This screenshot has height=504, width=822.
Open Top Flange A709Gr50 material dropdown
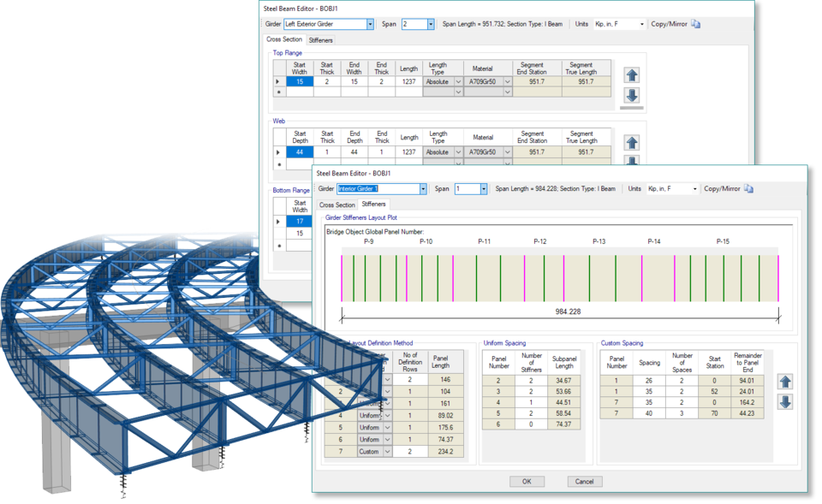click(x=509, y=82)
